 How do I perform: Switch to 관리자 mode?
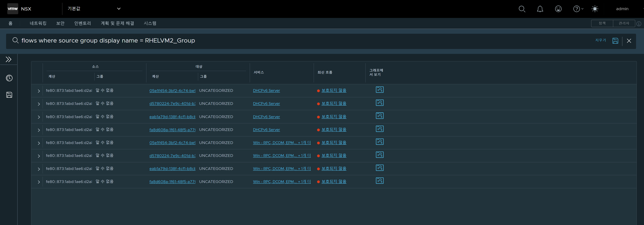tap(624, 23)
